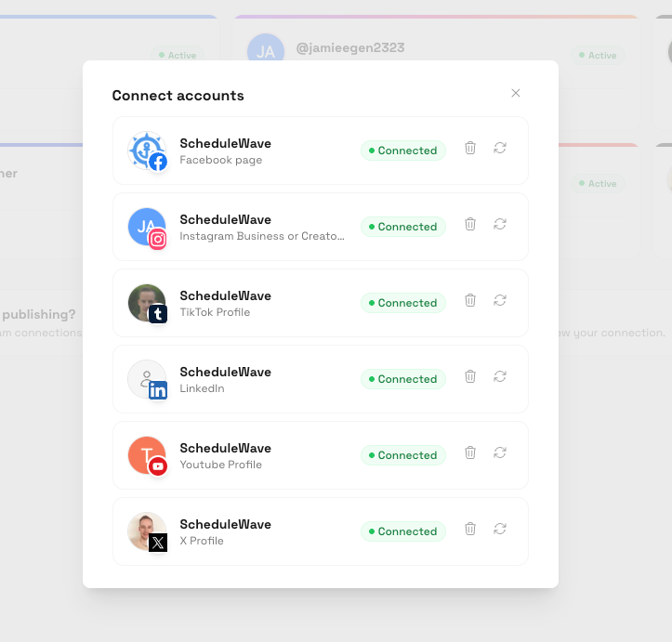Click the Connected badge for LinkedIn
Image resolution: width=672 pixels, height=642 pixels.
(x=402, y=379)
